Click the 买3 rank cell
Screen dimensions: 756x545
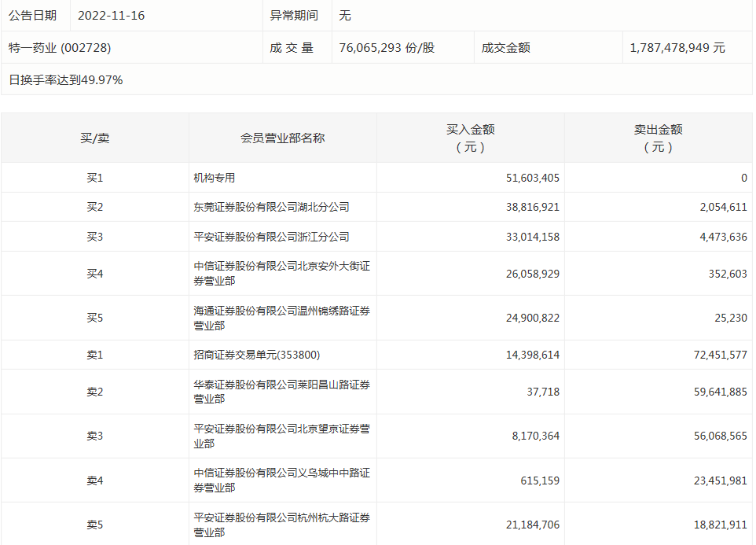[94, 237]
